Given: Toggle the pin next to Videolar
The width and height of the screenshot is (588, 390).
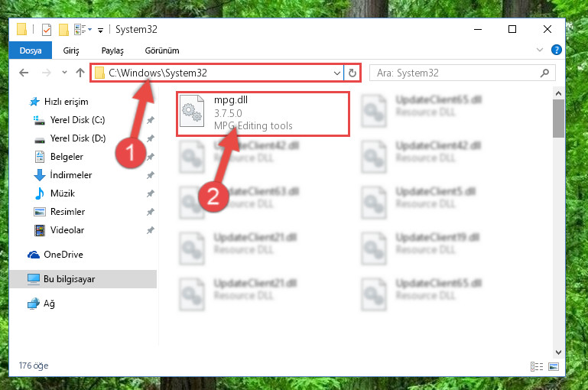Looking at the screenshot, I should click(x=151, y=230).
